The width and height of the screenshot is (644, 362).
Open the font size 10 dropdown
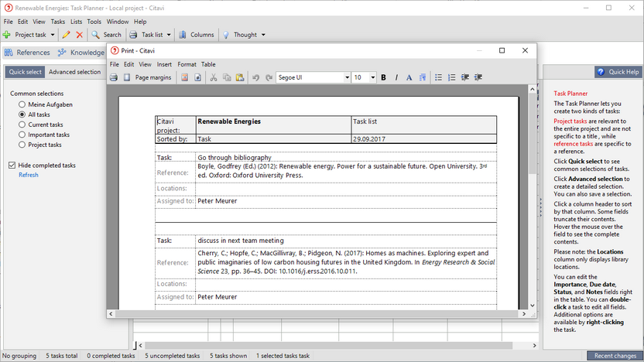[373, 77]
